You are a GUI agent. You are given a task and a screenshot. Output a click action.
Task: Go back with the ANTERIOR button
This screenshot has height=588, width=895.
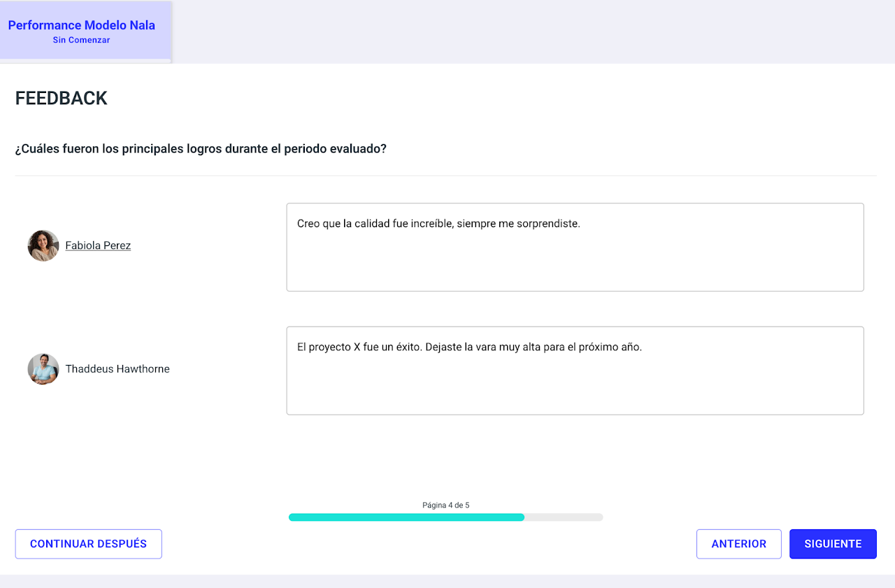(738, 544)
